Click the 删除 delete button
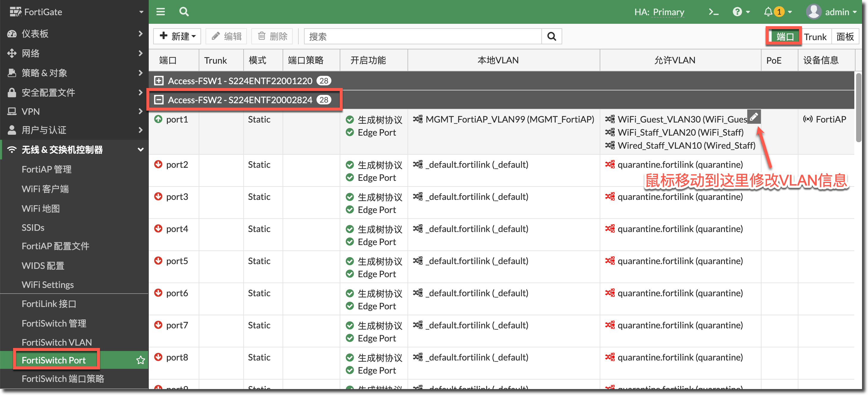This screenshot has height=395, width=868. tap(272, 36)
